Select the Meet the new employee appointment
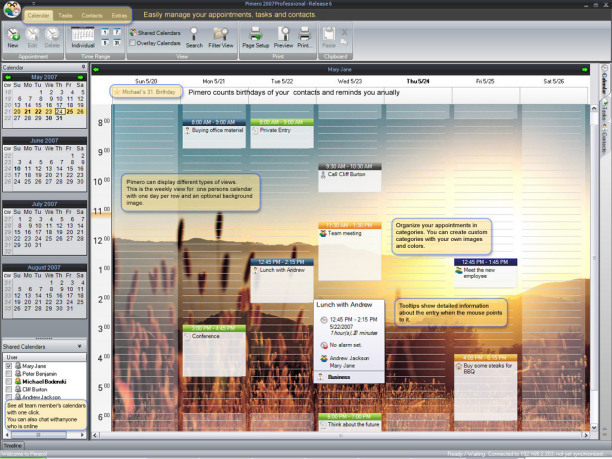 (x=486, y=273)
